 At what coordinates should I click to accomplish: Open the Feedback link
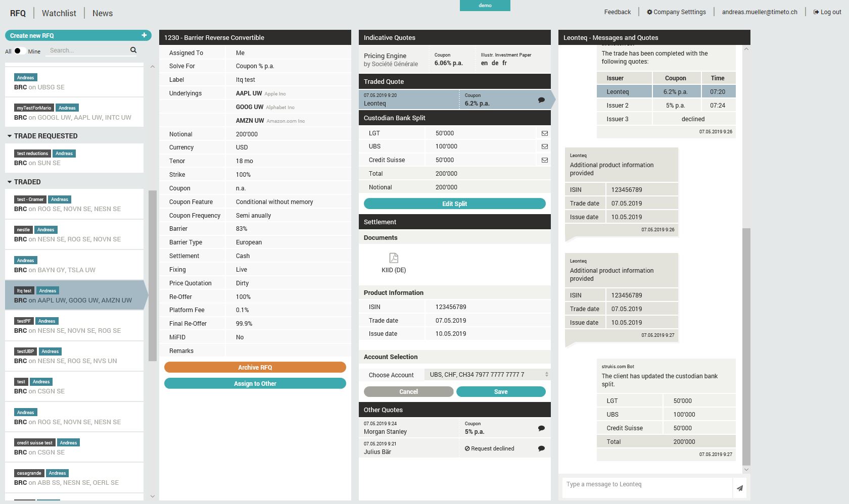618,12
